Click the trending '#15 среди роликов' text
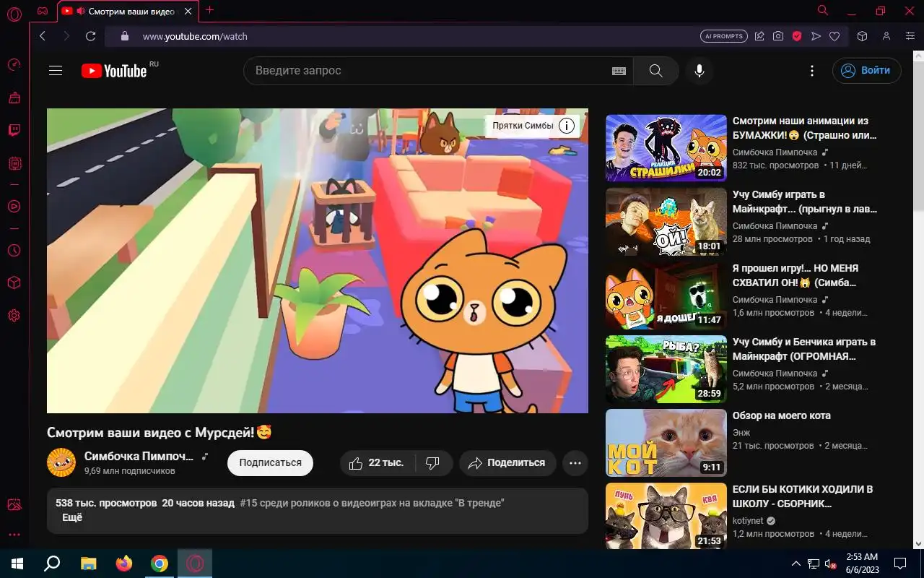924x578 pixels. click(x=372, y=503)
